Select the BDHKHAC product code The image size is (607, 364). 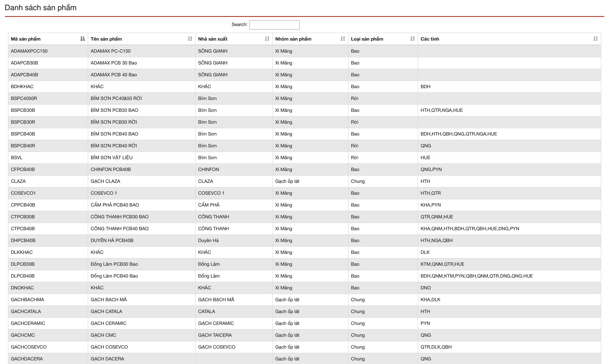[22, 86]
